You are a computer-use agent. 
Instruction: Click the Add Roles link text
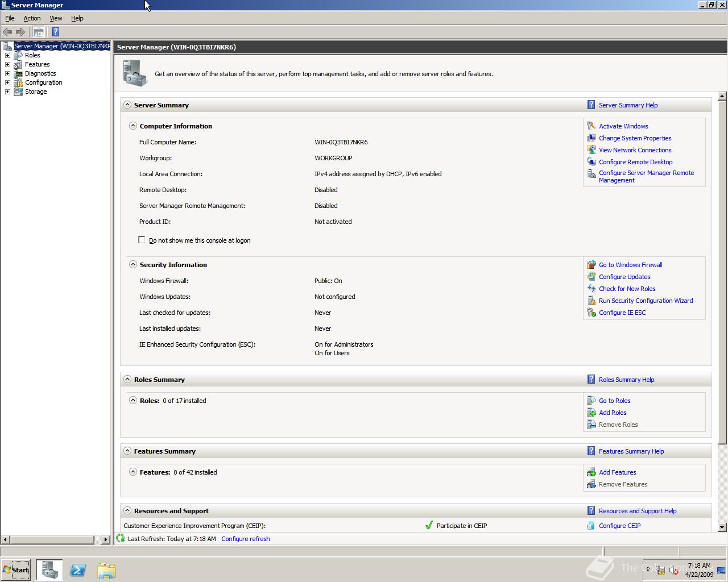click(x=613, y=413)
